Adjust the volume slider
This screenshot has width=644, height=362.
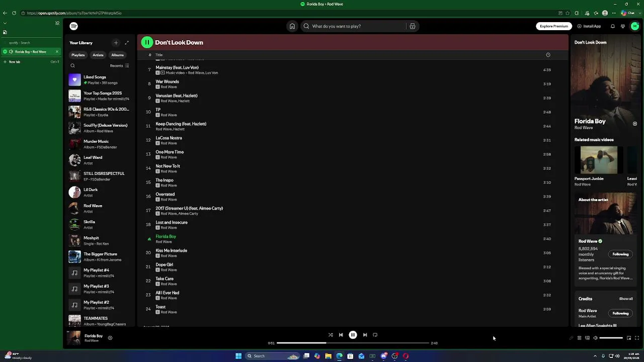click(611, 338)
